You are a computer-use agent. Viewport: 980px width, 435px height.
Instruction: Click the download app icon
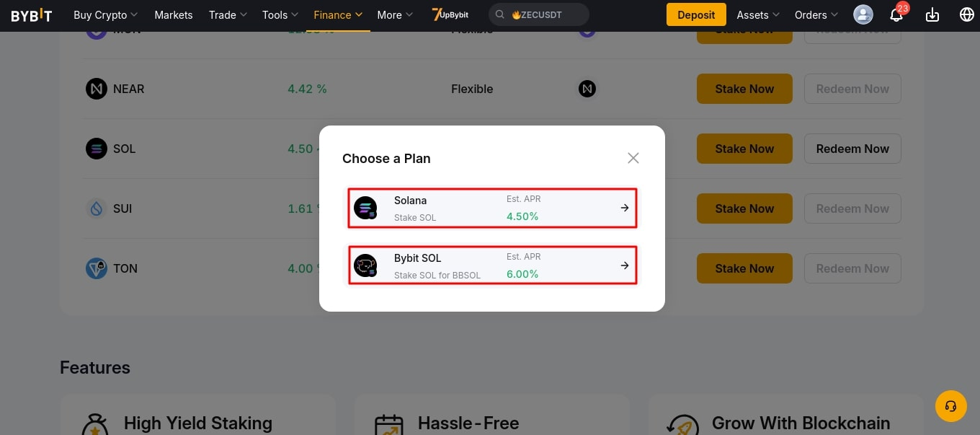click(x=932, y=15)
